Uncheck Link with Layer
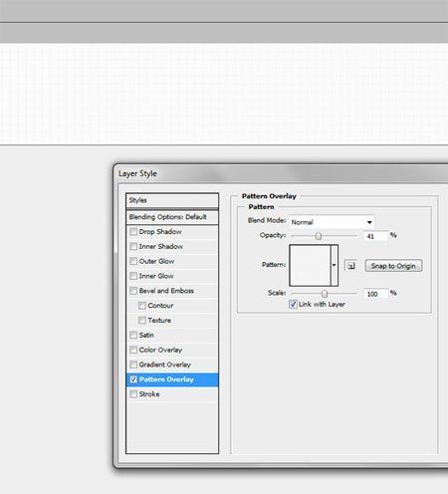The height and width of the screenshot is (494, 448). point(293,304)
